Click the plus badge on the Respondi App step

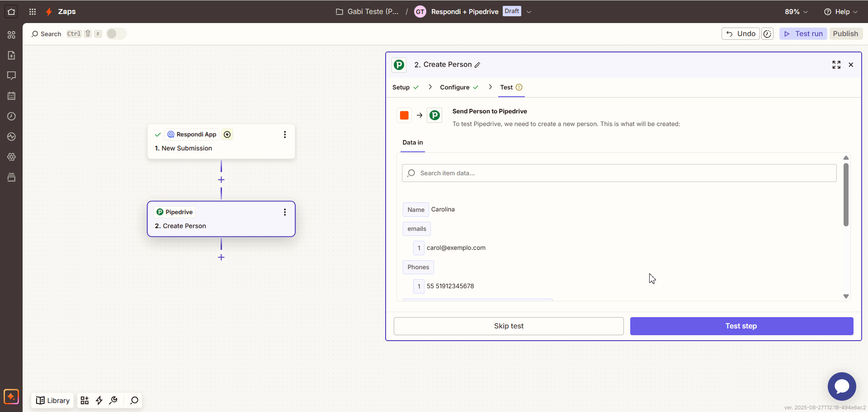[x=227, y=135]
